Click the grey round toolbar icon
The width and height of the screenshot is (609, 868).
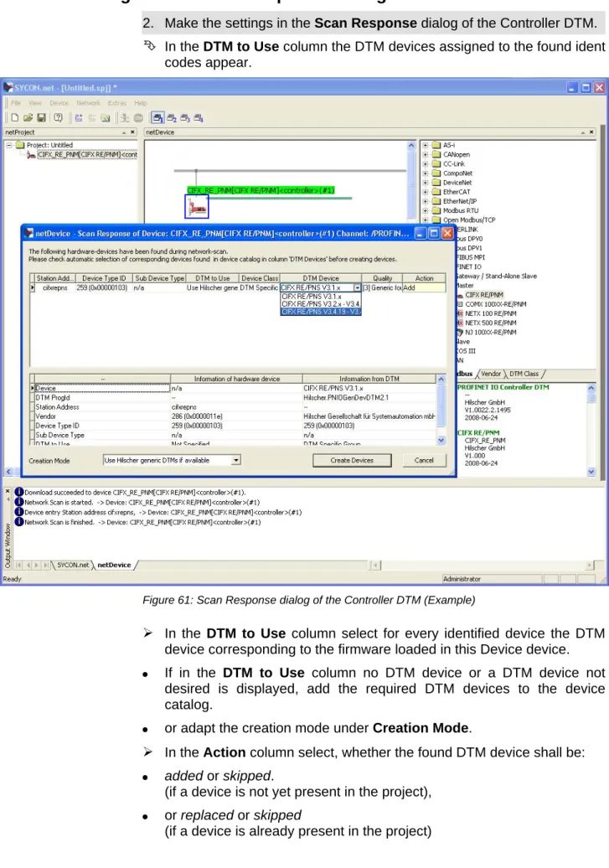coord(138,118)
